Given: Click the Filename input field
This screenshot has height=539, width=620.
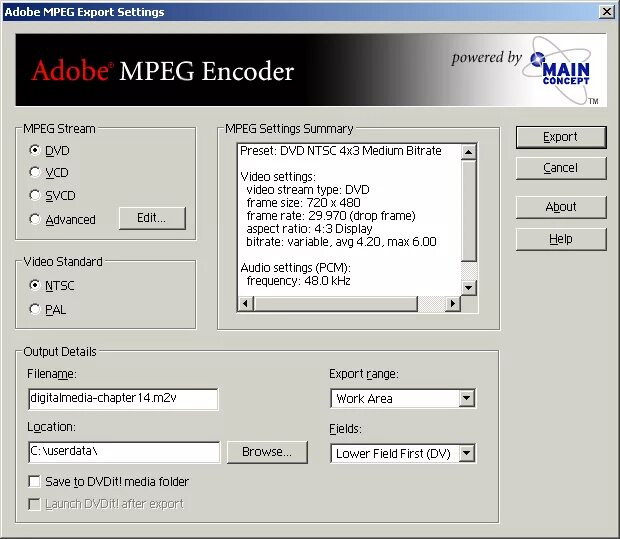Looking at the screenshot, I should [123, 398].
